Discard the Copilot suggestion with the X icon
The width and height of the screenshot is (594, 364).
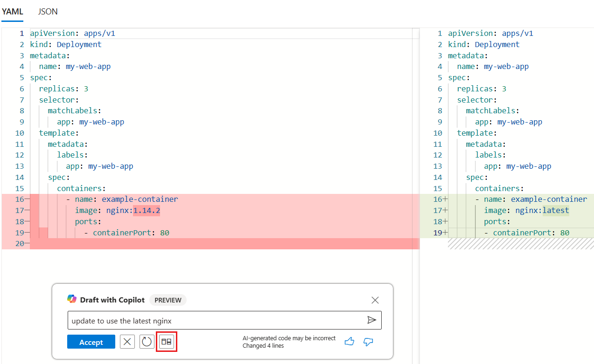pos(127,342)
